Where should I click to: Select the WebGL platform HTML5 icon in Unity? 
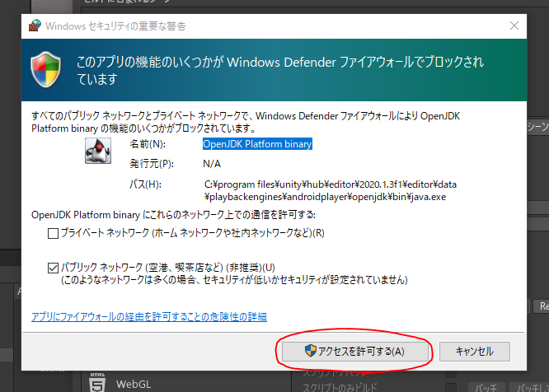click(97, 383)
